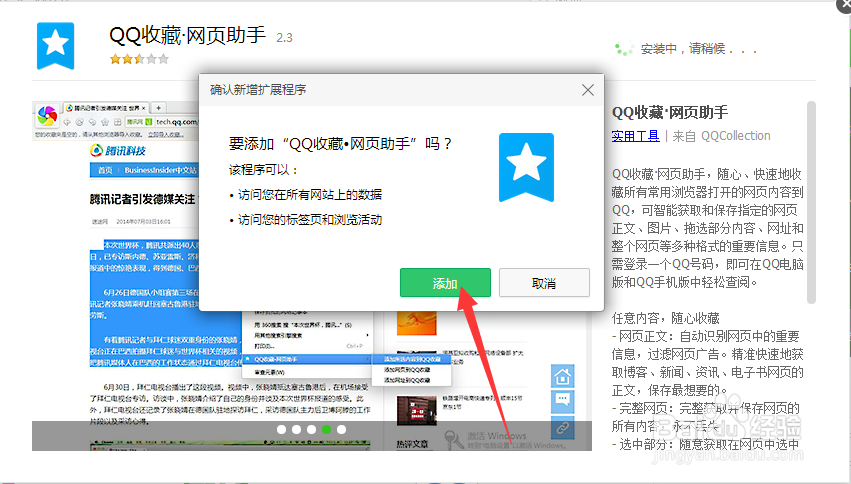Click the link chain icon on screenshot sidebar
The image size is (851, 484).
pos(563,428)
